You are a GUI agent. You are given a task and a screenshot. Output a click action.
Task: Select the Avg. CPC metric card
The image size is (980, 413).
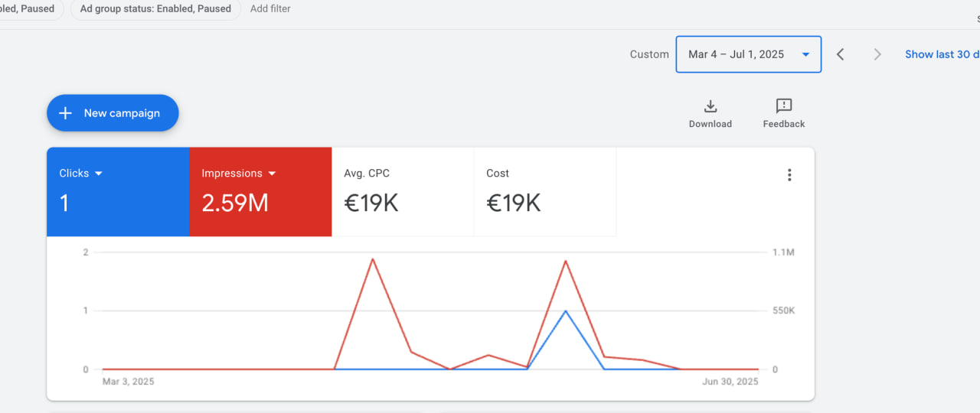coord(403,192)
